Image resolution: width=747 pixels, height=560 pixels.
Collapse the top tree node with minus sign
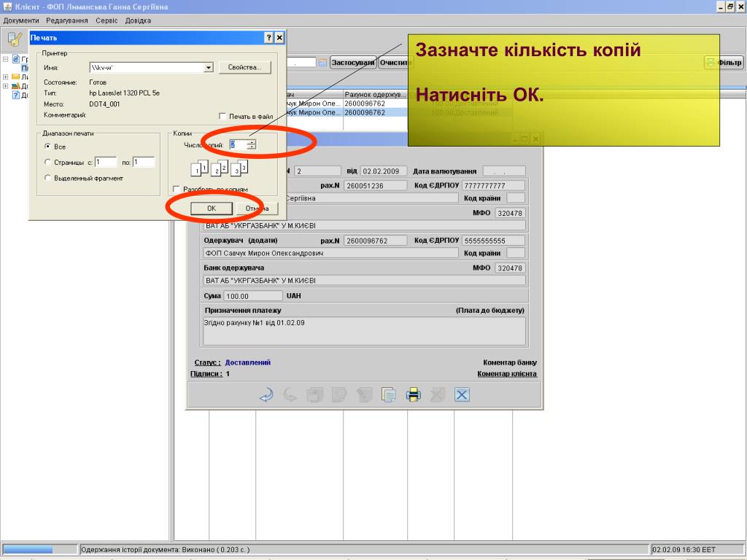pos(5,59)
